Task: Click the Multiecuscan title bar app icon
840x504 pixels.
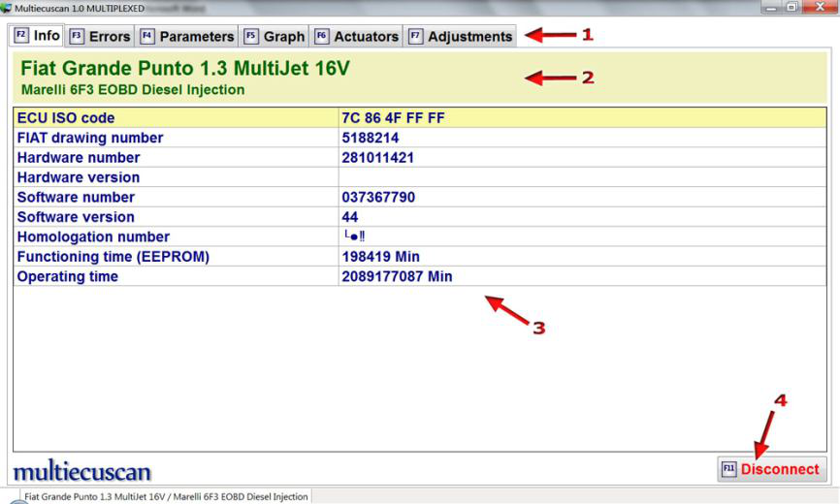Action: click(x=7, y=8)
